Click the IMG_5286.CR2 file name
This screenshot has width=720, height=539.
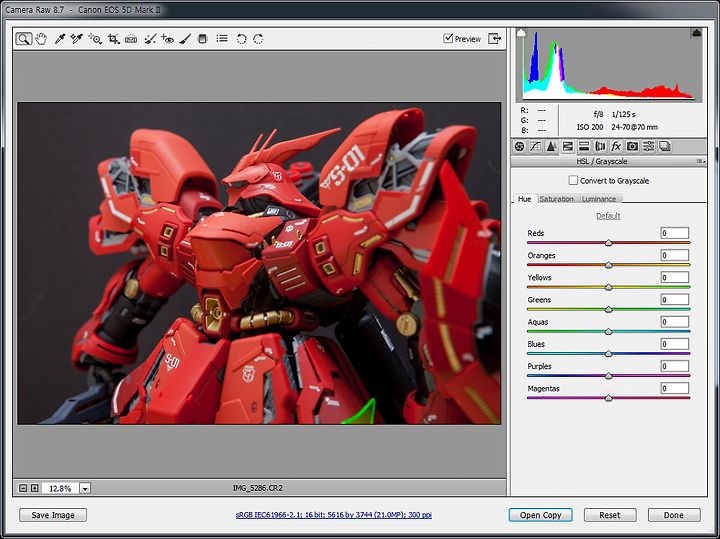pos(258,488)
